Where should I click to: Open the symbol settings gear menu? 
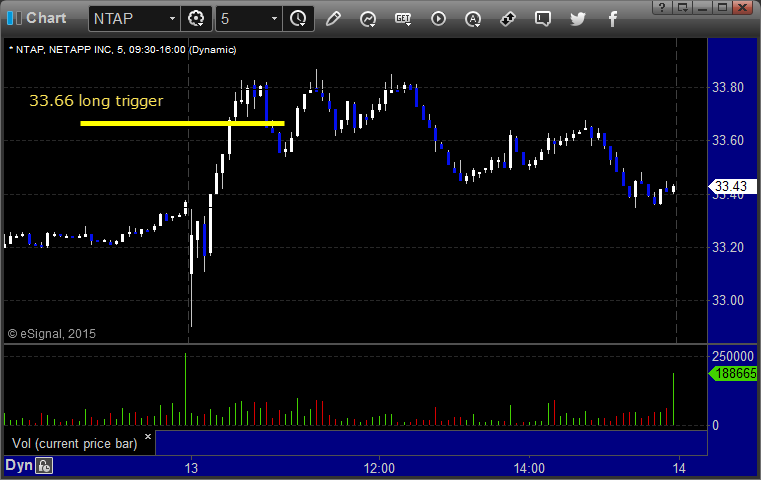pyautogui.click(x=196, y=19)
